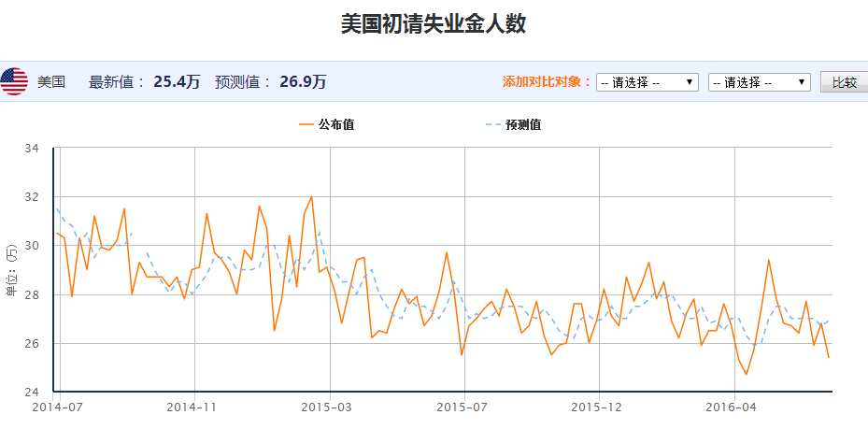The image size is (868, 429).
Task: Click the 预测值 label in header bar
Action: 243,82
